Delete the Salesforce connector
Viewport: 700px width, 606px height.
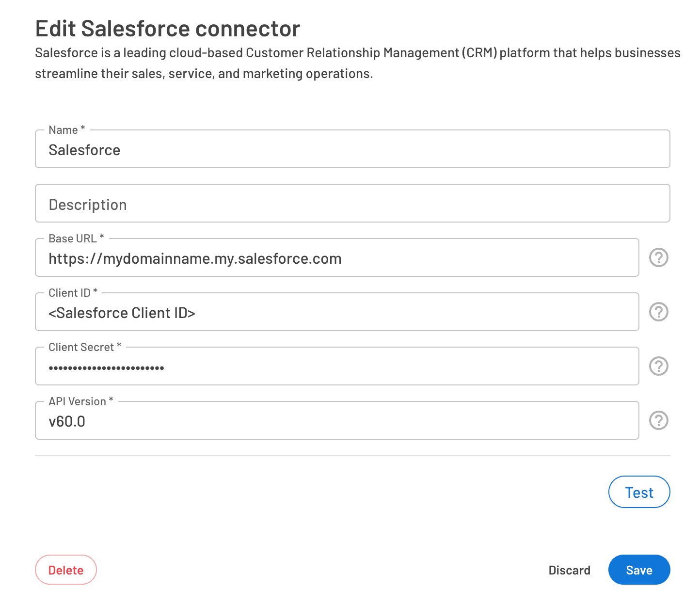[66, 570]
